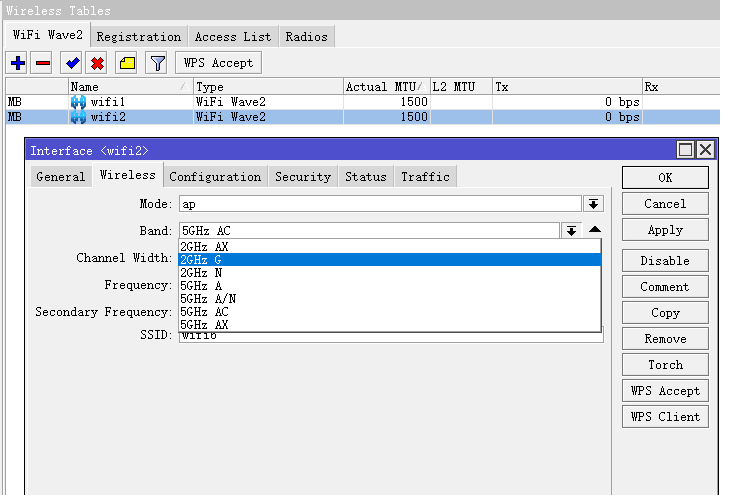Click the red minus Remove icon
Viewport: 729px width, 496px height.
(x=43, y=63)
